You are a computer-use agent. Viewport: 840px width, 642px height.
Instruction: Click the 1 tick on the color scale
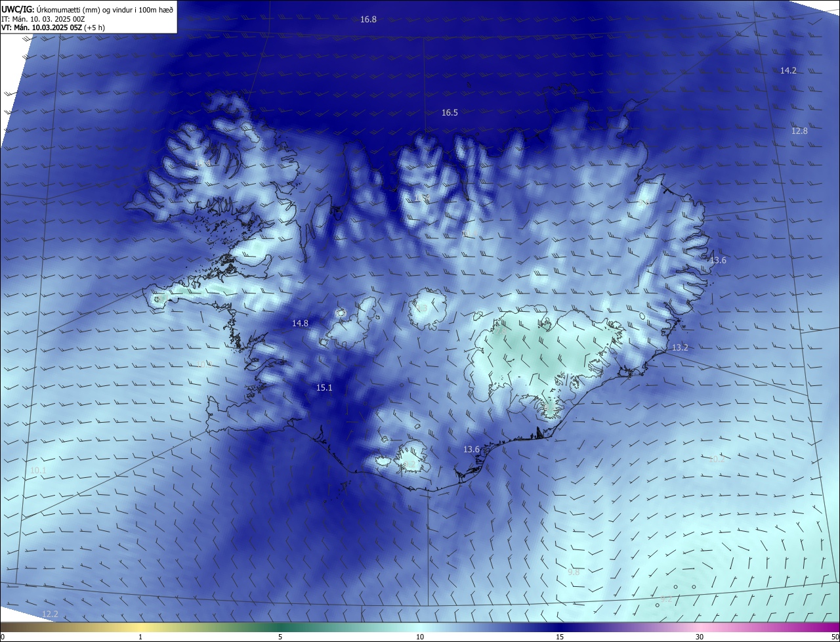[x=140, y=637]
